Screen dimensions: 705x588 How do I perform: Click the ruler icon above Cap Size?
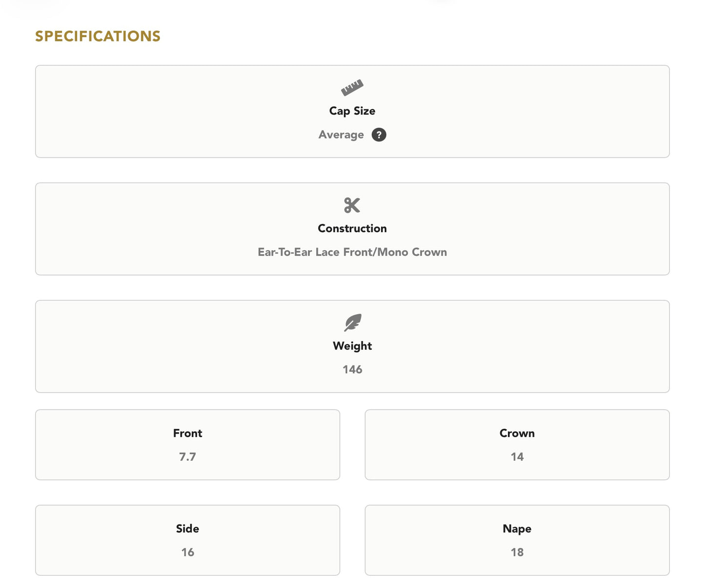(352, 88)
